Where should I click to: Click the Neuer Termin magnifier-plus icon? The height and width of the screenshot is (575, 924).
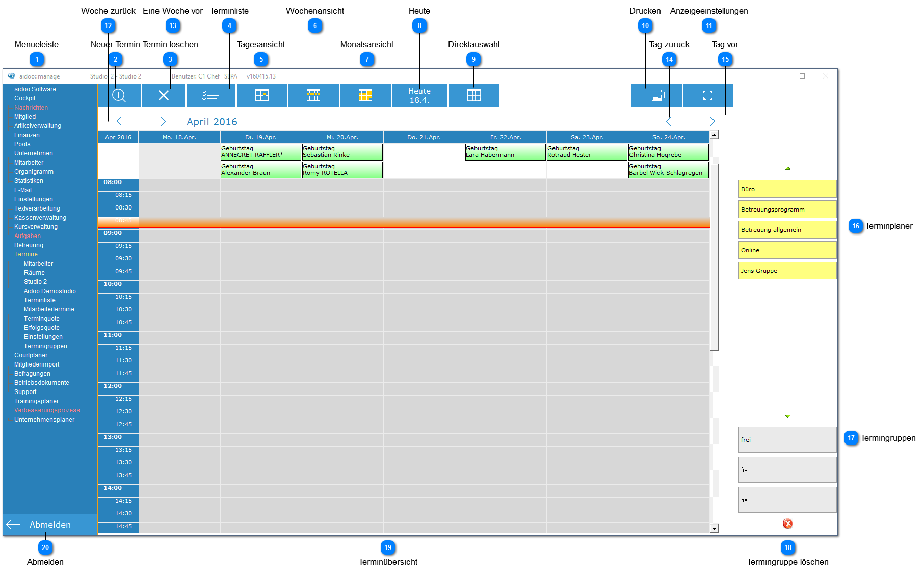(x=119, y=95)
